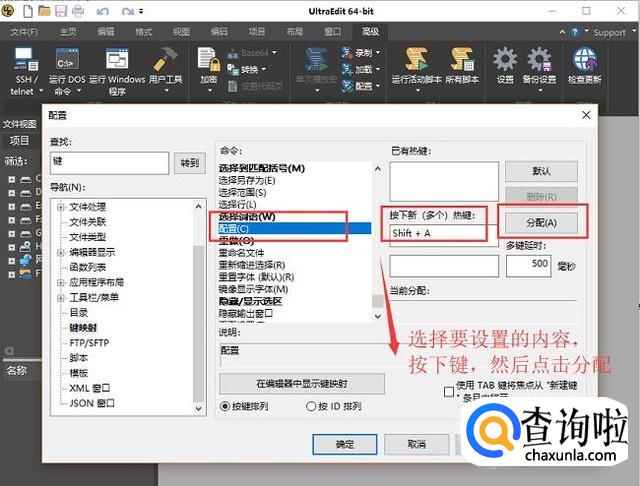
Task: Switch to the 高级 ribbon tab
Action: (370, 31)
